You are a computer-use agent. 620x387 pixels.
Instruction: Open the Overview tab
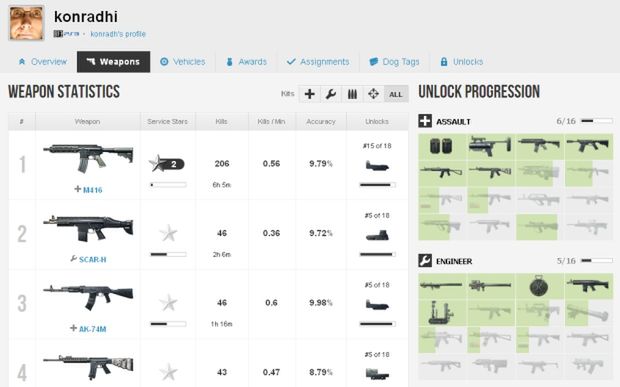coord(43,62)
